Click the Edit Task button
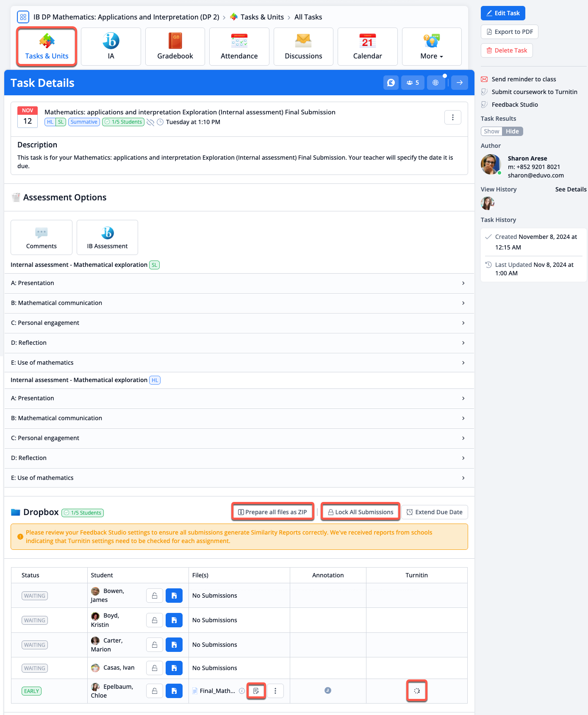Image resolution: width=588 pixels, height=715 pixels. (503, 13)
